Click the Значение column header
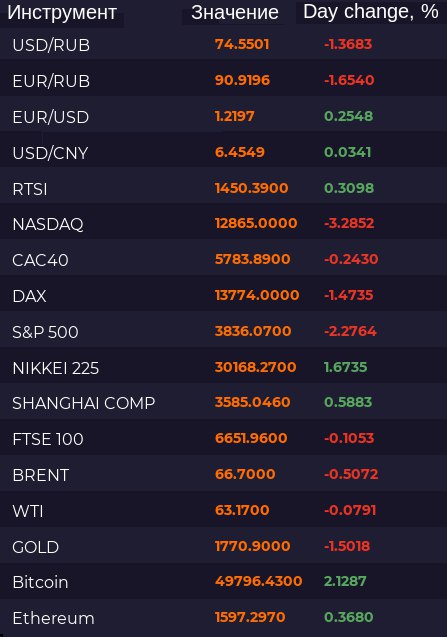This screenshot has width=447, height=637. tap(235, 13)
